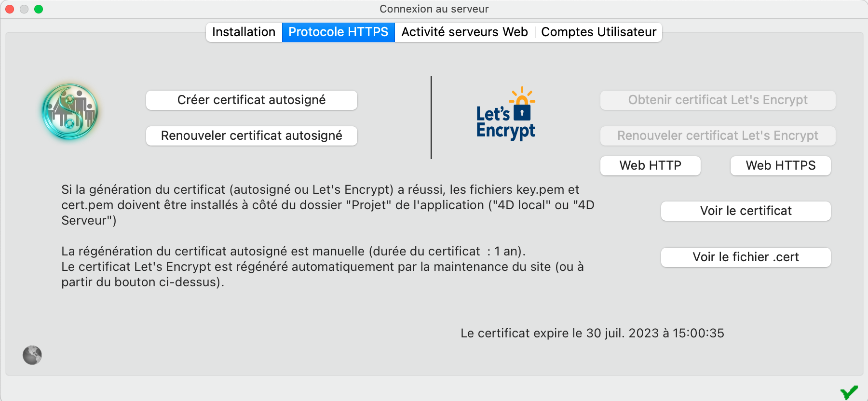Open the Activité serveurs Web tab

pos(465,32)
